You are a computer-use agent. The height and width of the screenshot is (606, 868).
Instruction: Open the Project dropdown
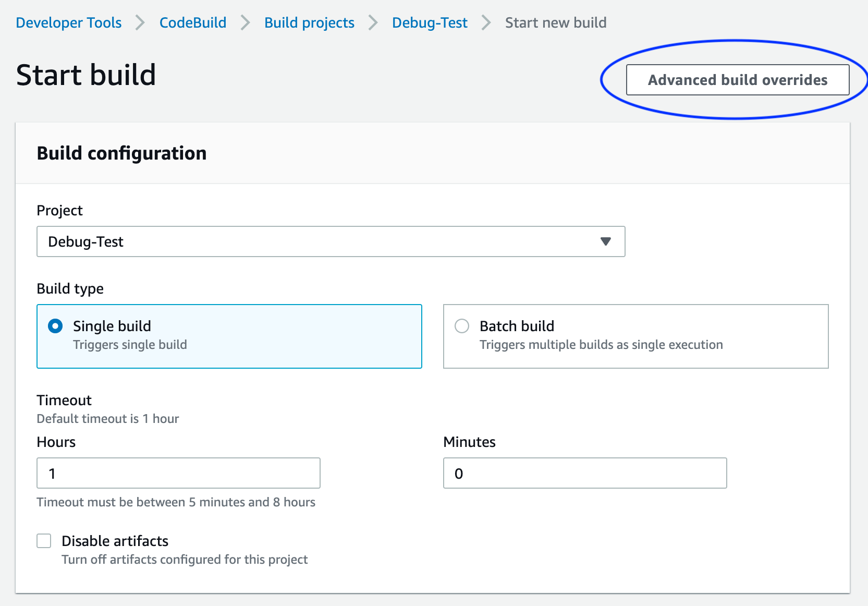coord(331,241)
